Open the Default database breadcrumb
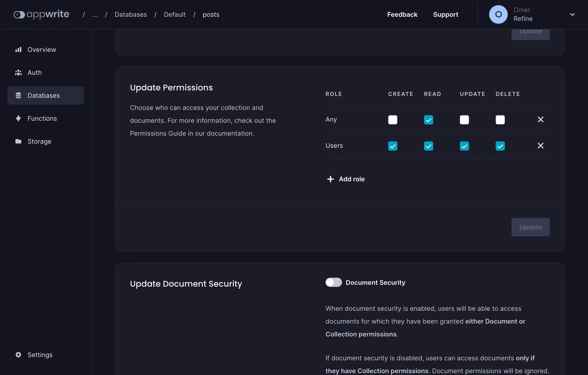This screenshot has width=588, height=375. 174,15
